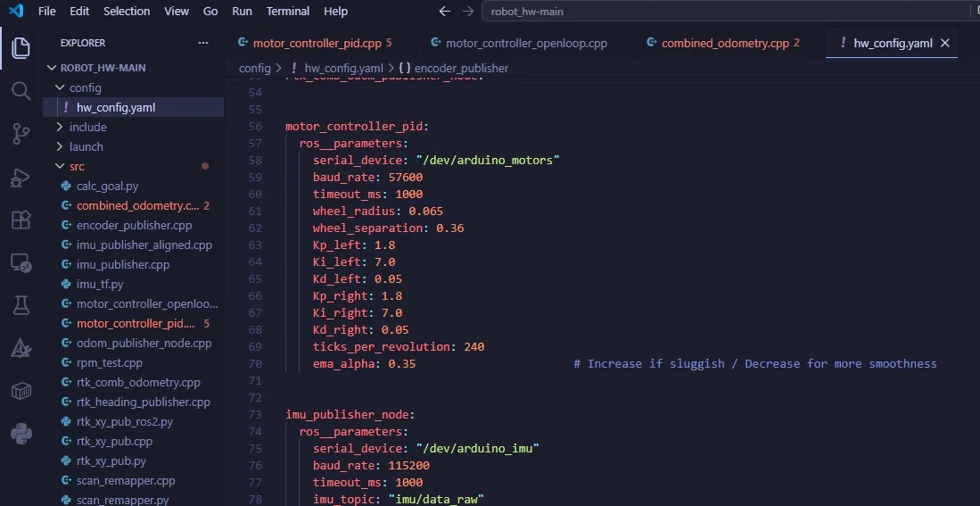Open the Explorer view in activity bar
The image size is (980, 506).
coord(21,47)
